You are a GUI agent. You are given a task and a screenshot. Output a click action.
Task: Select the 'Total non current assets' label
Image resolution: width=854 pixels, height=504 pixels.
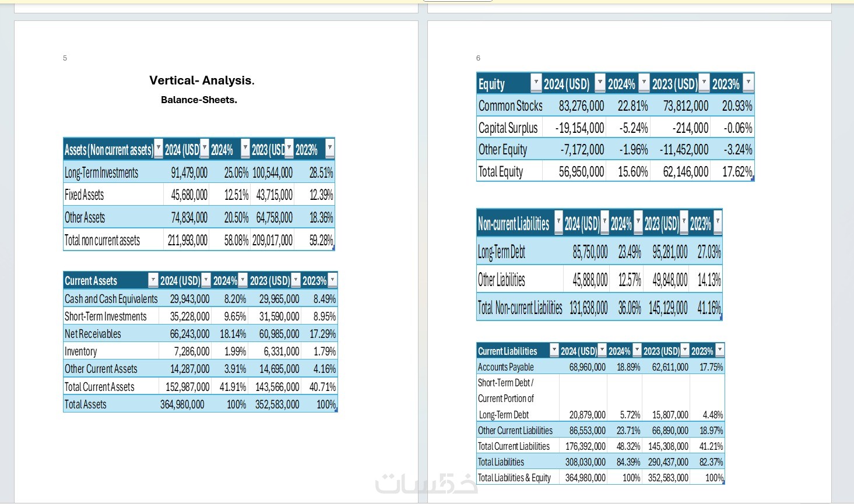point(102,240)
